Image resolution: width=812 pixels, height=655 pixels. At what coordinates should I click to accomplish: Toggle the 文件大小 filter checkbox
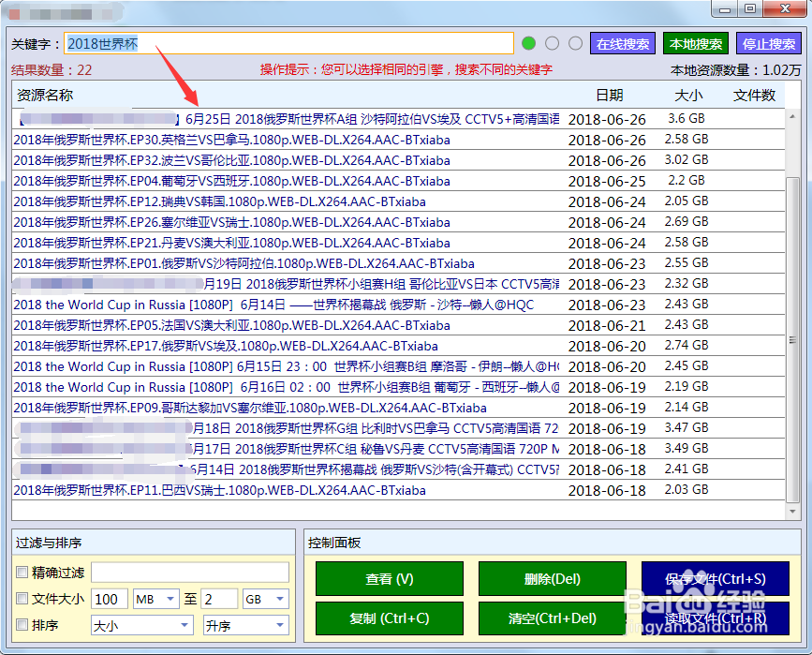tap(22, 599)
